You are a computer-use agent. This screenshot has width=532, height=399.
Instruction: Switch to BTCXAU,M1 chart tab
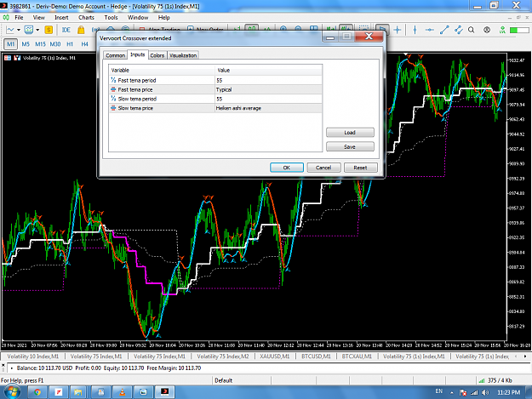click(357, 356)
